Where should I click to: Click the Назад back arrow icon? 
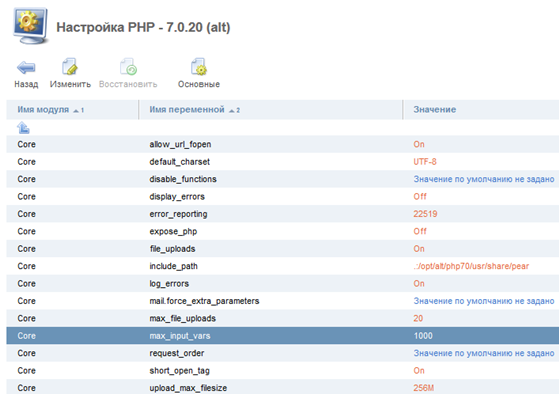coord(26,67)
